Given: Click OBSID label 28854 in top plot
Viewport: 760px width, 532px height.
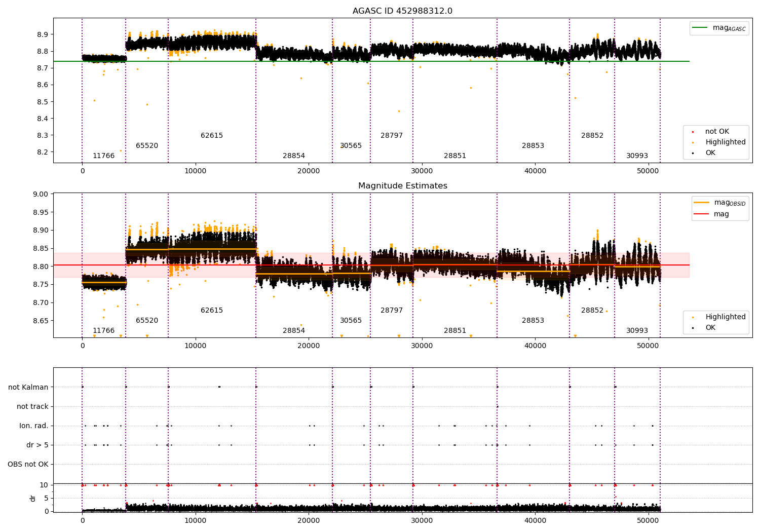Looking at the screenshot, I should click(x=294, y=156).
